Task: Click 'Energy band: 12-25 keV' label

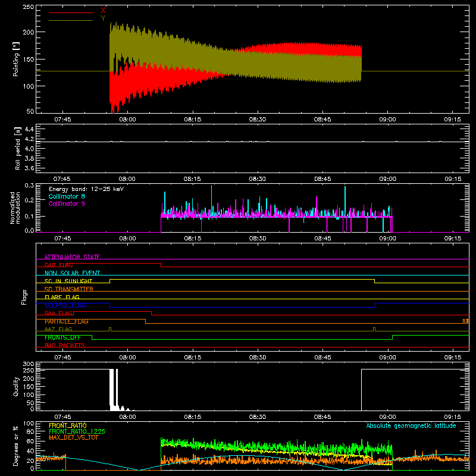Action: [x=86, y=189]
